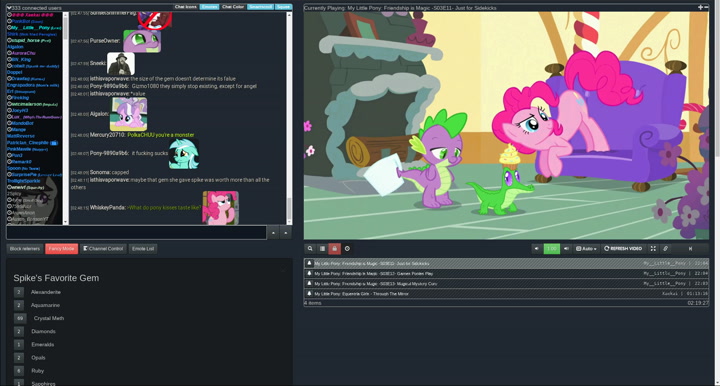Vote for Alexanderite in the poll
The width and height of the screenshot is (720, 386).
click(x=19, y=292)
